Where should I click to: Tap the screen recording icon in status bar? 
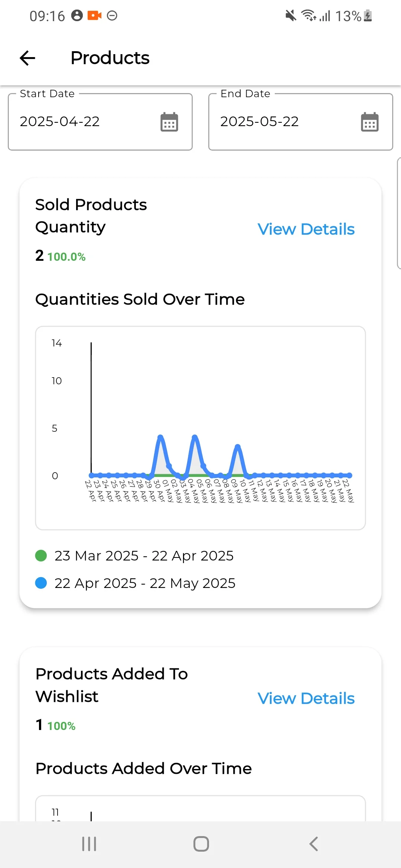click(94, 16)
